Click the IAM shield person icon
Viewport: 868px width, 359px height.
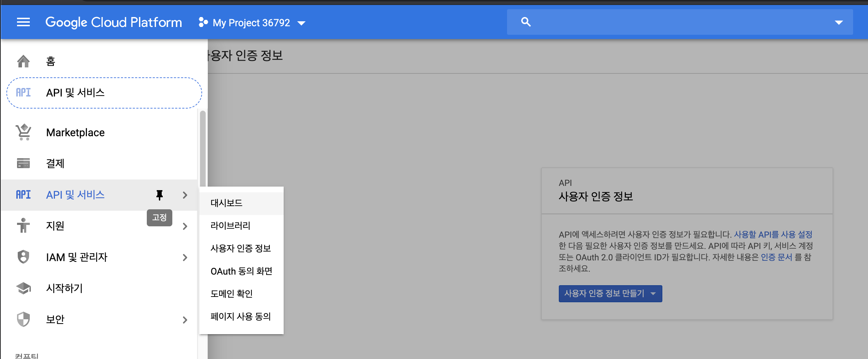(23, 257)
